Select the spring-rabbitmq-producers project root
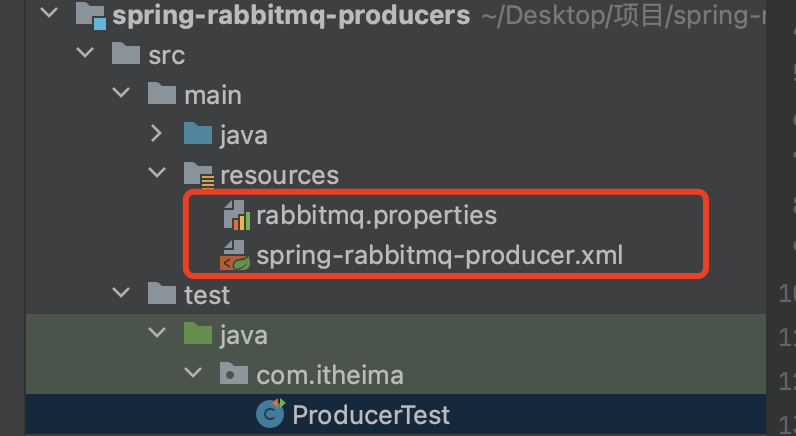The height and width of the screenshot is (436, 796). click(x=290, y=16)
